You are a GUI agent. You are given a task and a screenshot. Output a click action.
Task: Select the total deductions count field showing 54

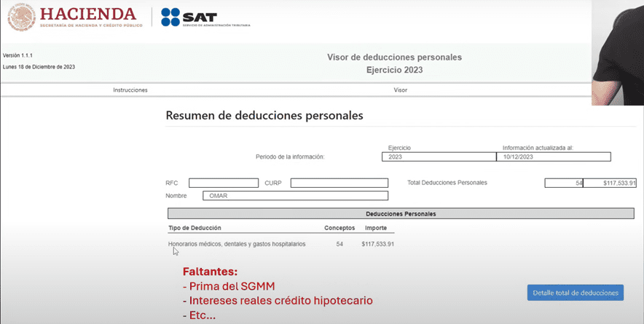click(x=564, y=183)
